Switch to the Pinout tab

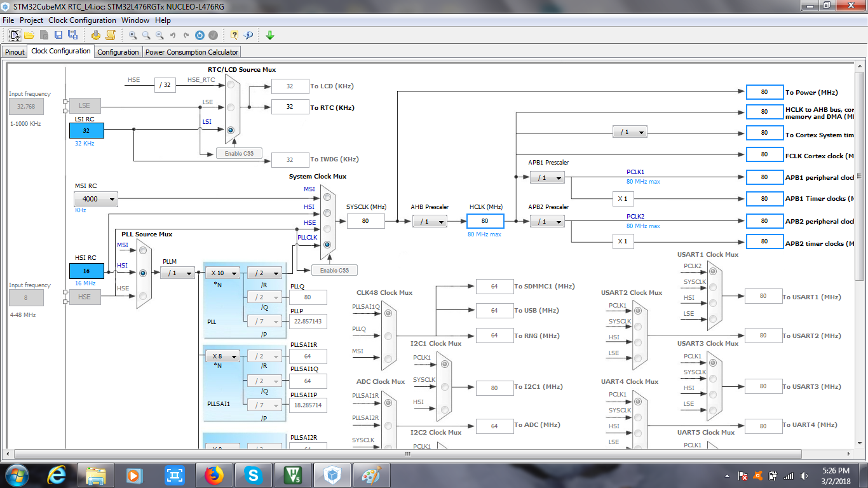[15, 52]
